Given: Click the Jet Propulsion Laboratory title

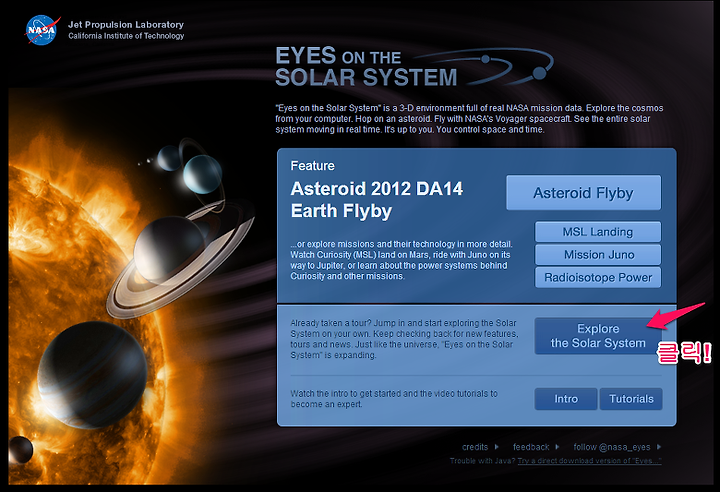Looking at the screenshot, I should click(x=126, y=25).
